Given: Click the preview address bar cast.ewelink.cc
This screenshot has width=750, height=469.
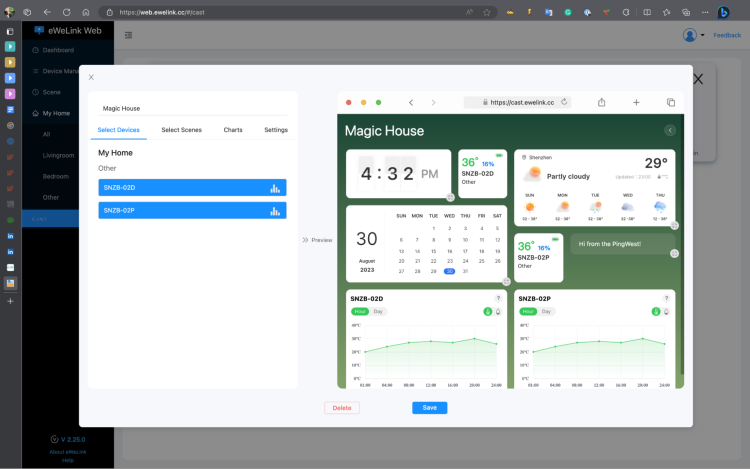Looking at the screenshot, I should (518, 102).
